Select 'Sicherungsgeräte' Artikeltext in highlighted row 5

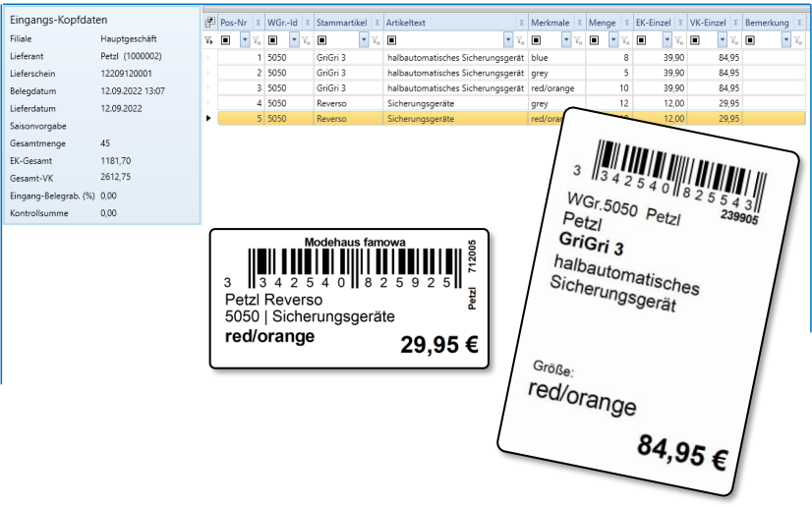coord(456,119)
